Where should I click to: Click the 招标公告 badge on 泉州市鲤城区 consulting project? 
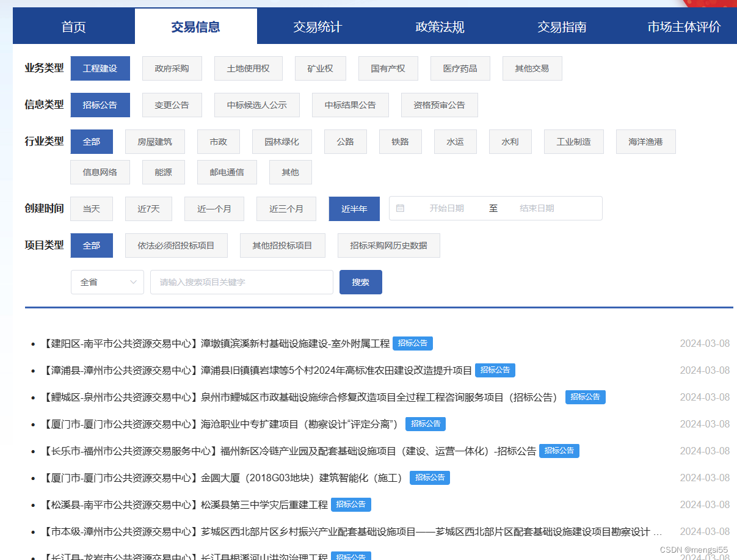tap(585, 397)
